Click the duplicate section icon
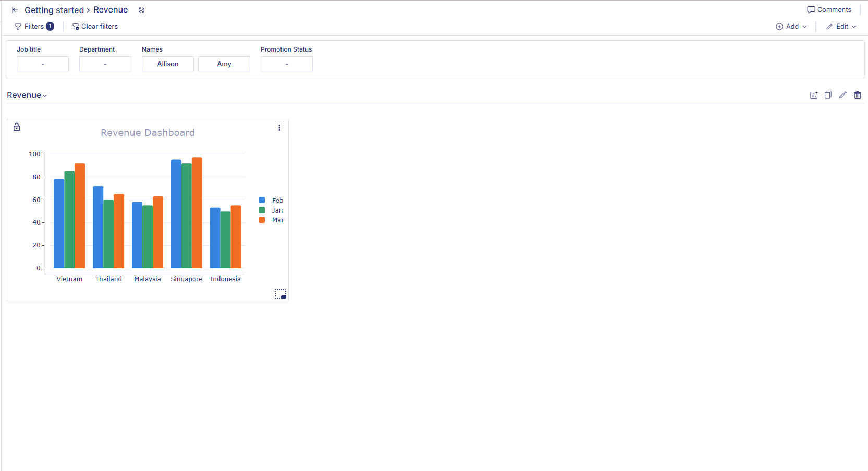 [828, 95]
